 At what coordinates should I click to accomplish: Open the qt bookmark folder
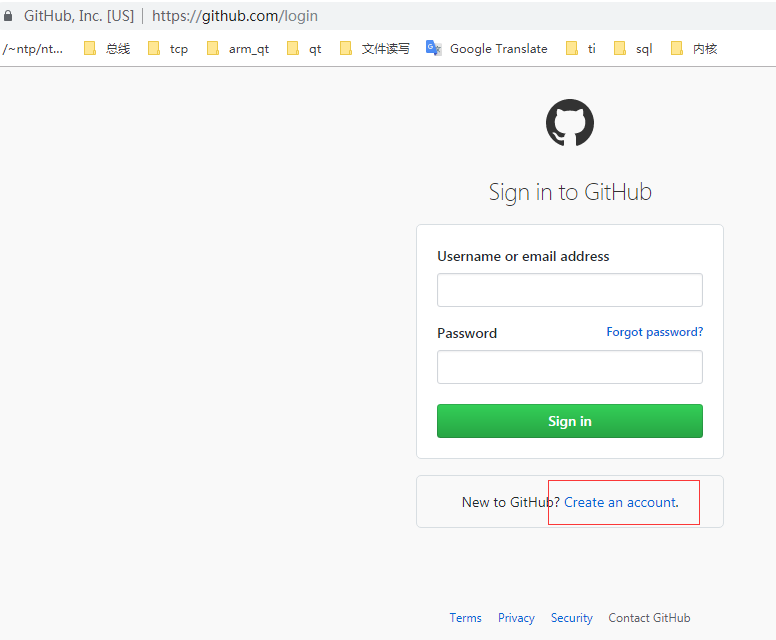point(304,49)
